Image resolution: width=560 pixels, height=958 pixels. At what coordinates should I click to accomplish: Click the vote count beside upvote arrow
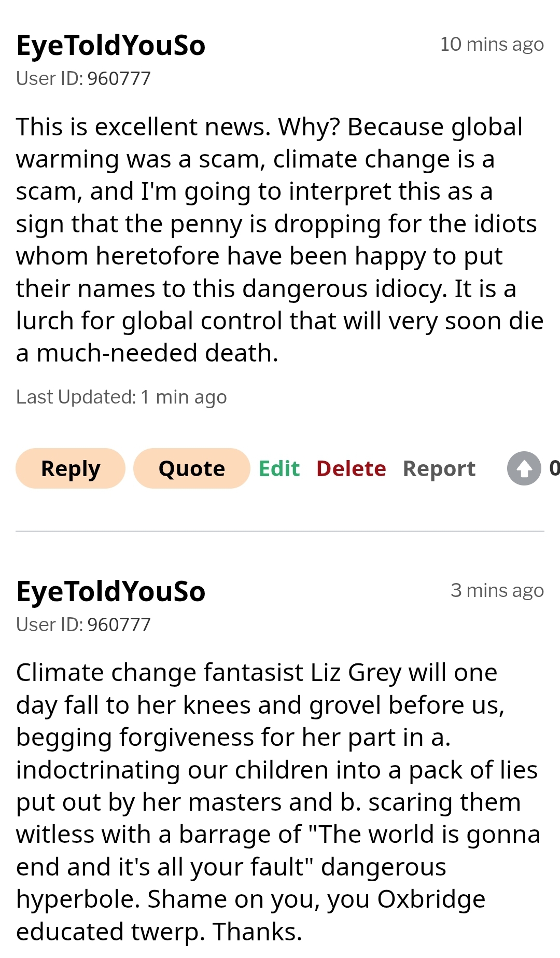[554, 468]
